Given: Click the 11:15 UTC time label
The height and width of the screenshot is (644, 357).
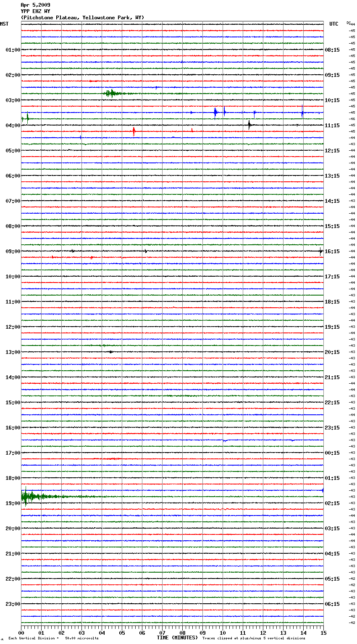Looking at the screenshot, I should [332, 126].
